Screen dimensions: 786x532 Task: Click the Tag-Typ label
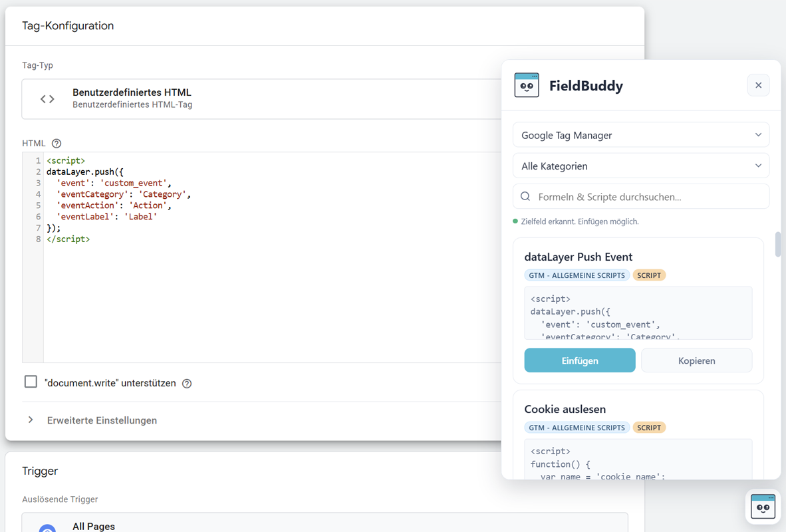pos(38,65)
